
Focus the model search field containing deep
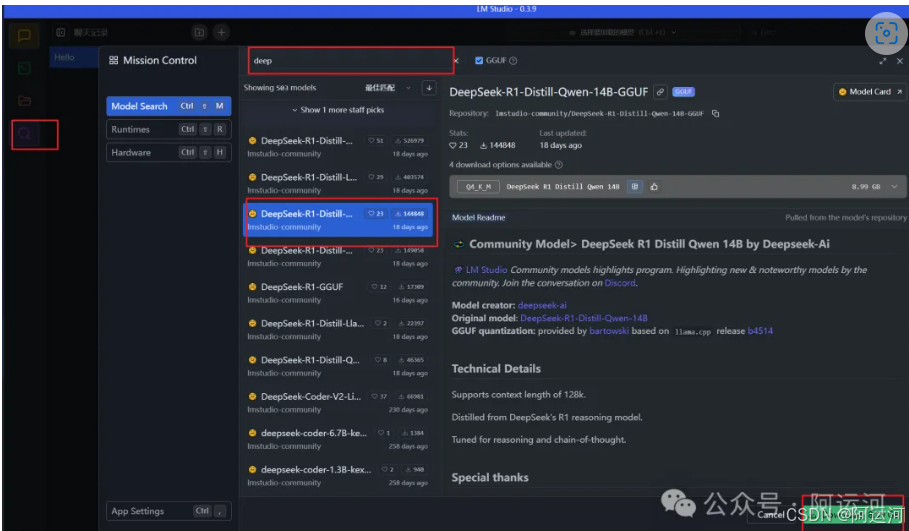351,60
